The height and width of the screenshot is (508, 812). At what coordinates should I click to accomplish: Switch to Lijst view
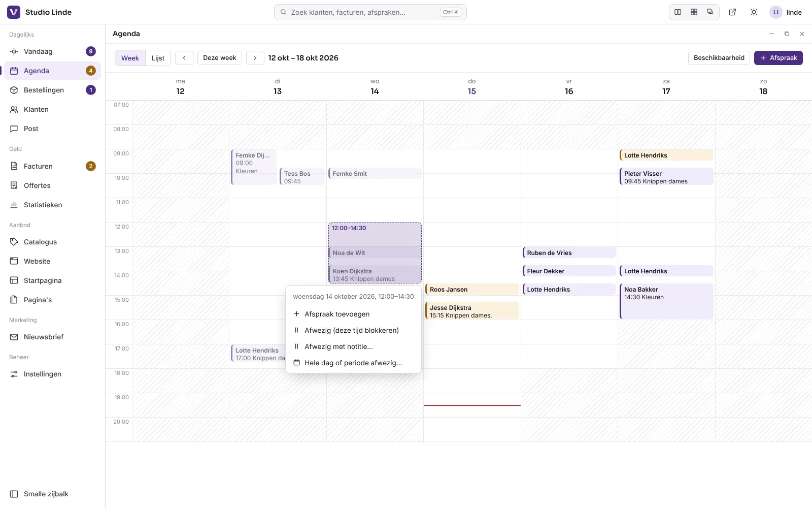(x=158, y=58)
